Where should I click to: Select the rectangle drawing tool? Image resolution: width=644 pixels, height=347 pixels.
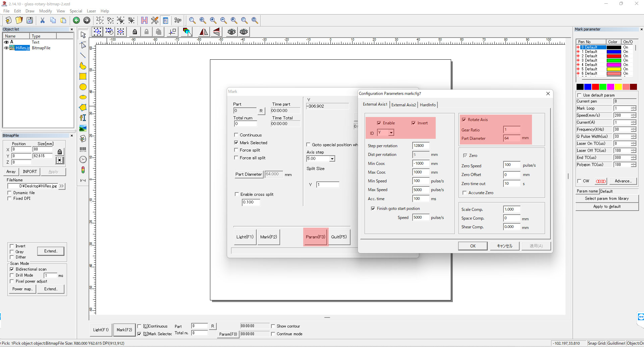[83, 76]
